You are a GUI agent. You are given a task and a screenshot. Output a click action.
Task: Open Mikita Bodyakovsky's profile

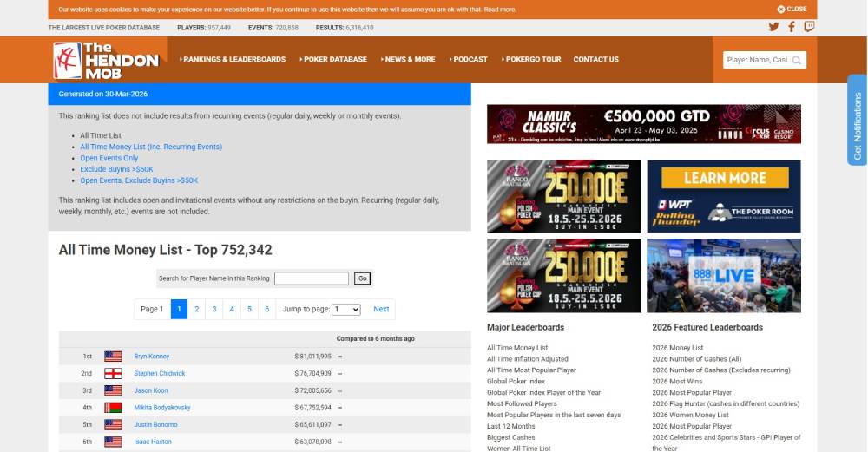point(162,408)
